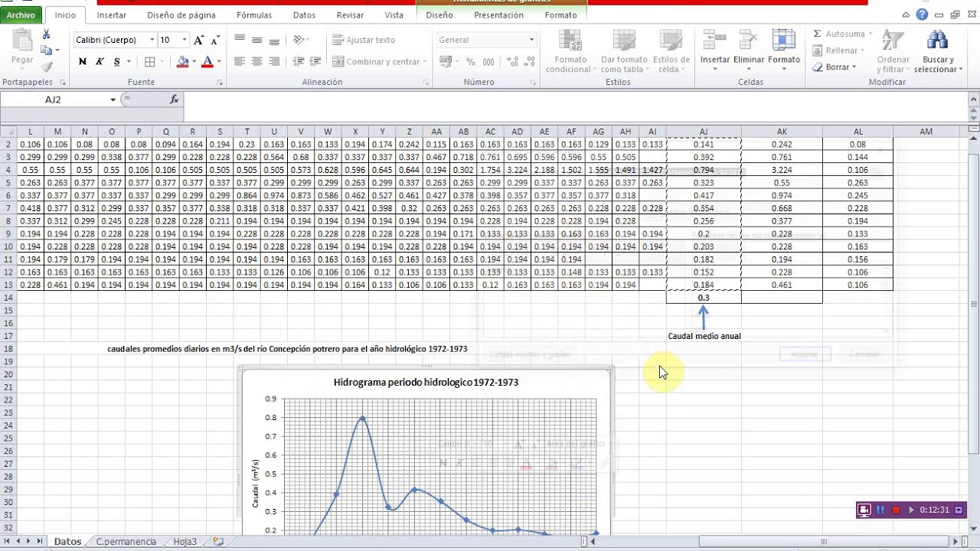Toggle Center horizontal alignment

coord(256,61)
